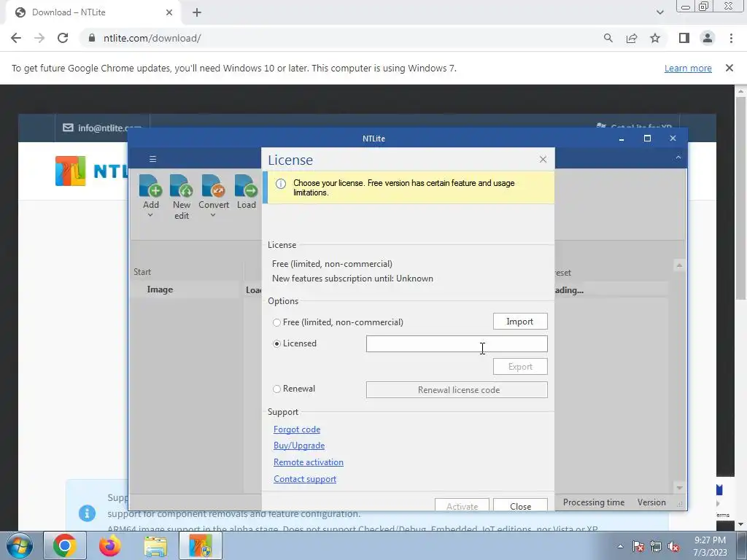Toggle the Chrome side panel icon
Viewport: 747px width, 560px height.
click(x=684, y=38)
